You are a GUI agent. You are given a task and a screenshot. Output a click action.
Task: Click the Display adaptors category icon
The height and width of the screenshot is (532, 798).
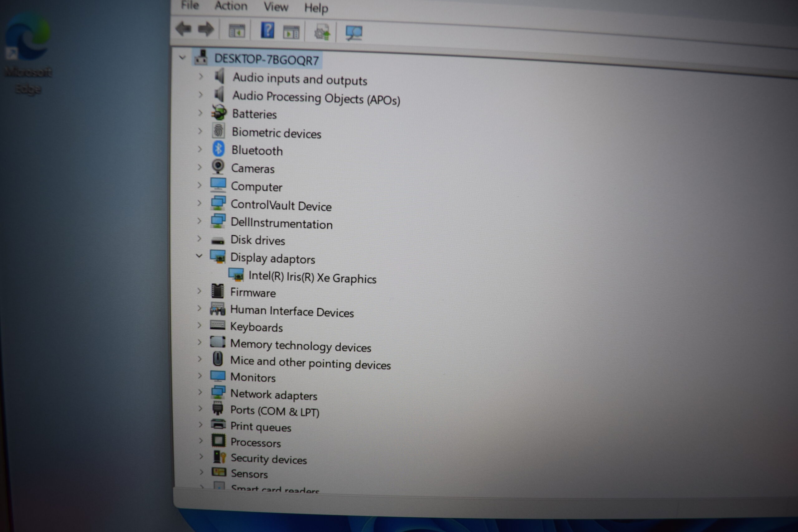(218, 256)
